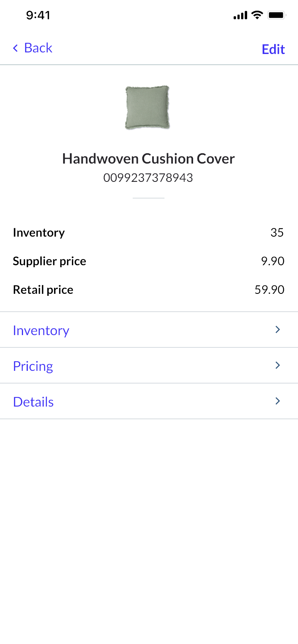Image resolution: width=298 pixels, height=644 pixels.
Task: Open the Inventory section link
Action: pos(41,330)
